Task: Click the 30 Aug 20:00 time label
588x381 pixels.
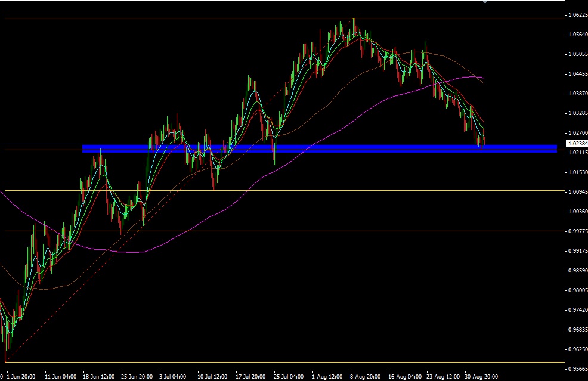Action: [x=481, y=376]
